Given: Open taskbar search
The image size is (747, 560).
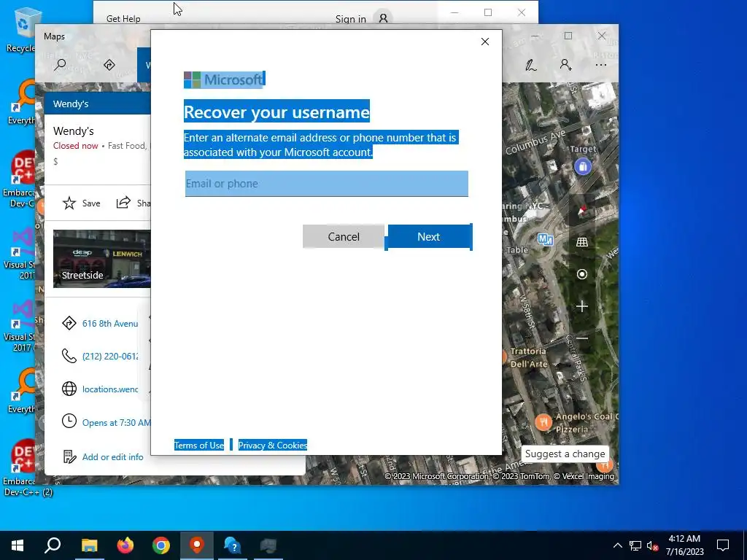Looking at the screenshot, I should coord(53,545).
